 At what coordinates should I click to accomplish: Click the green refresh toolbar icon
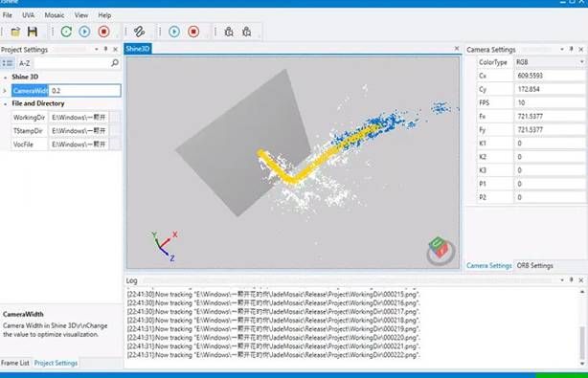pos(66,32)
